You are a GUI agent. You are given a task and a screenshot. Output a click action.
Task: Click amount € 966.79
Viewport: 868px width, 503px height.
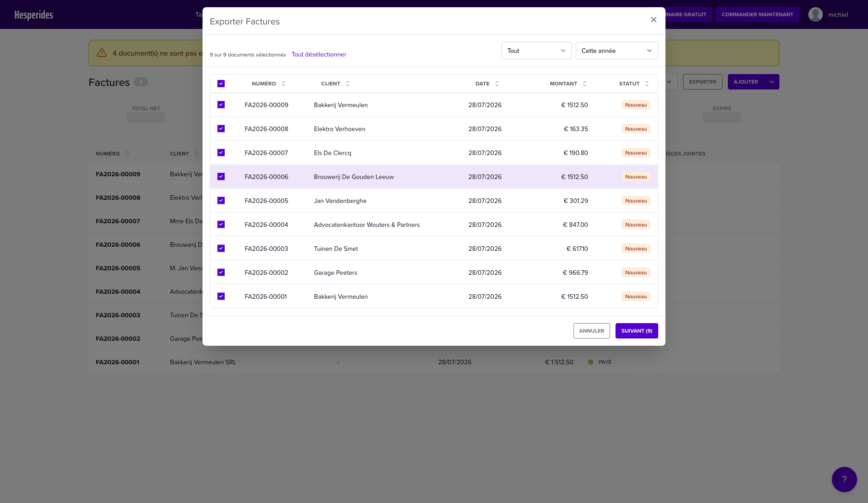tap(575, 273)
